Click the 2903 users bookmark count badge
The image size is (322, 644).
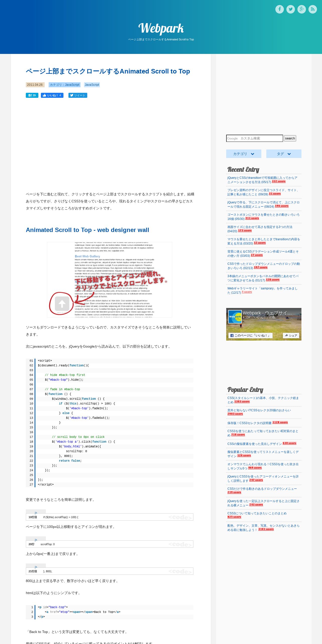pos(235,414)
